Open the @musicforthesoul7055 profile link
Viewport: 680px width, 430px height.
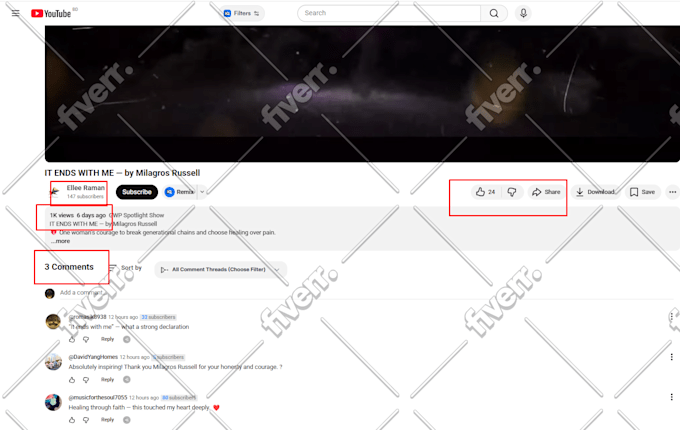click(x=98, y=397)
